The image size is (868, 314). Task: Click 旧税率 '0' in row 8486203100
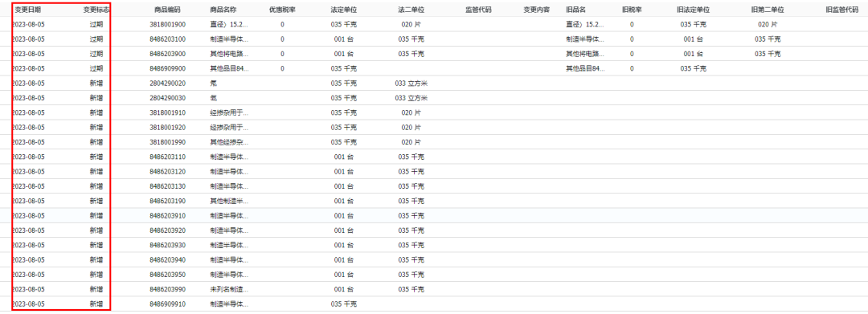[x=632, y=39]
